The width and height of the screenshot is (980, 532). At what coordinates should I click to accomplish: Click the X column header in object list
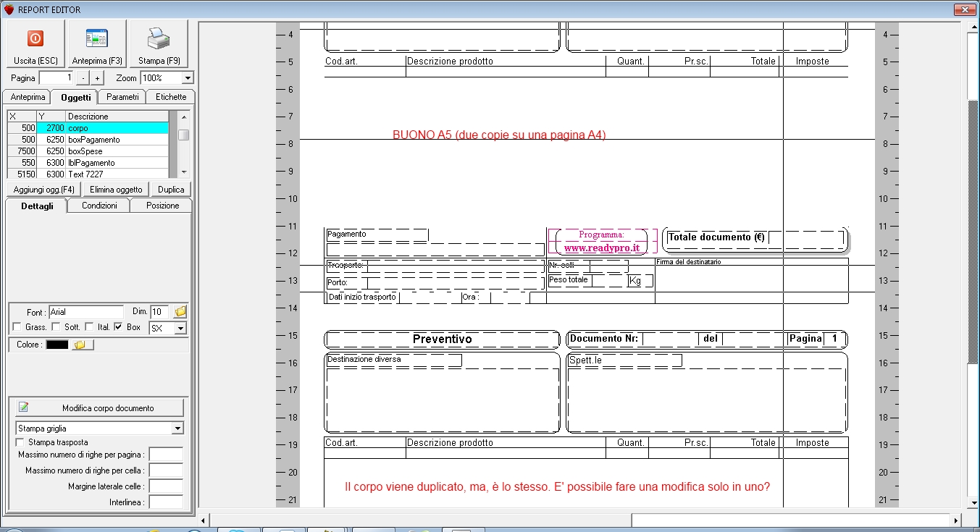[22, 117]
